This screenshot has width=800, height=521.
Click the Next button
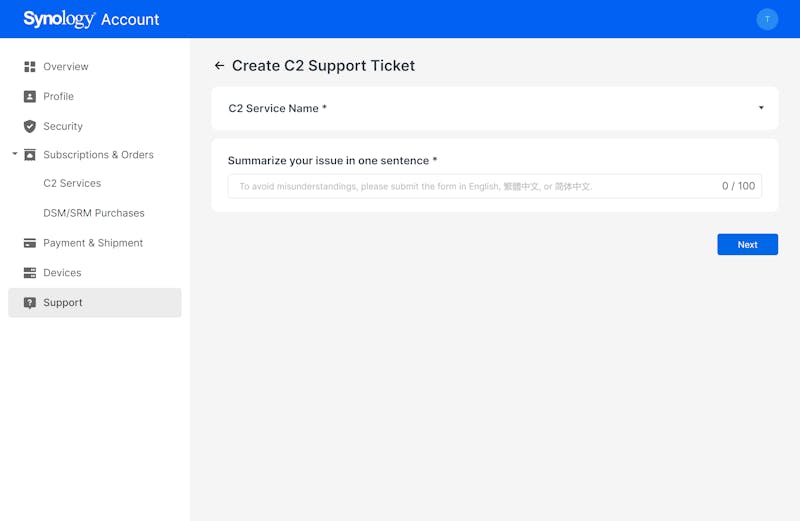tap(747, 244)
